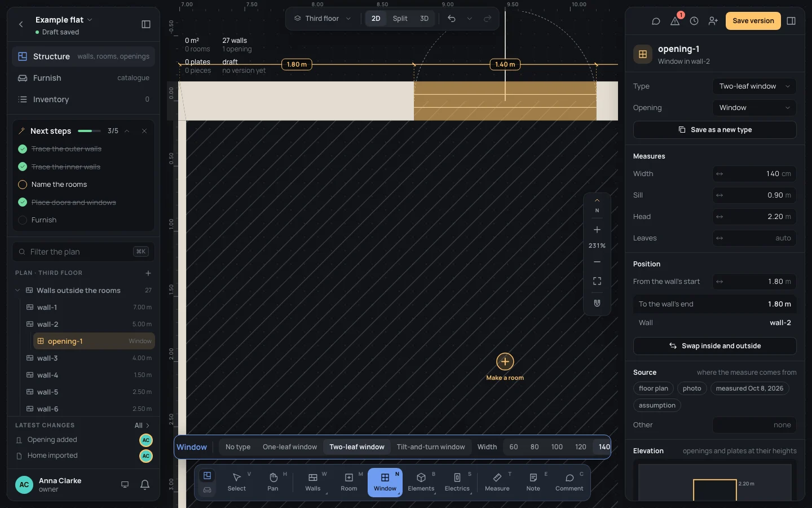Open the Opening dropdown showing Window
The width and height of the screenshot is (812, 508).
[754, 108]
